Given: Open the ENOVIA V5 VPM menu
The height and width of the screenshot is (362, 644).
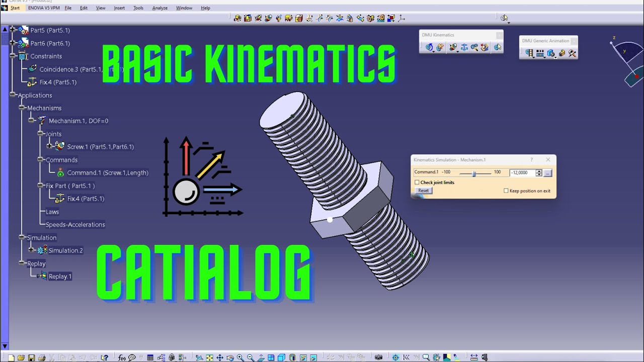Looking at the screenshot, I should [x=43, y=8].
